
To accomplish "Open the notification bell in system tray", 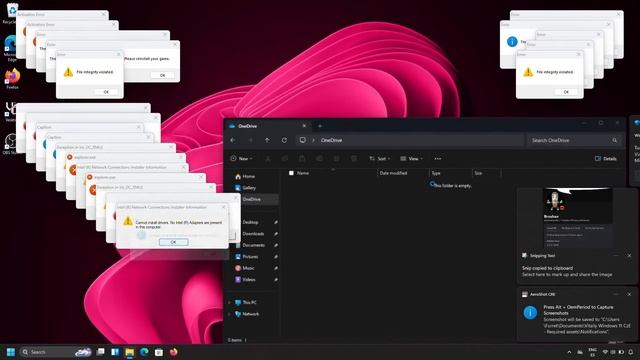I will 631,352.
